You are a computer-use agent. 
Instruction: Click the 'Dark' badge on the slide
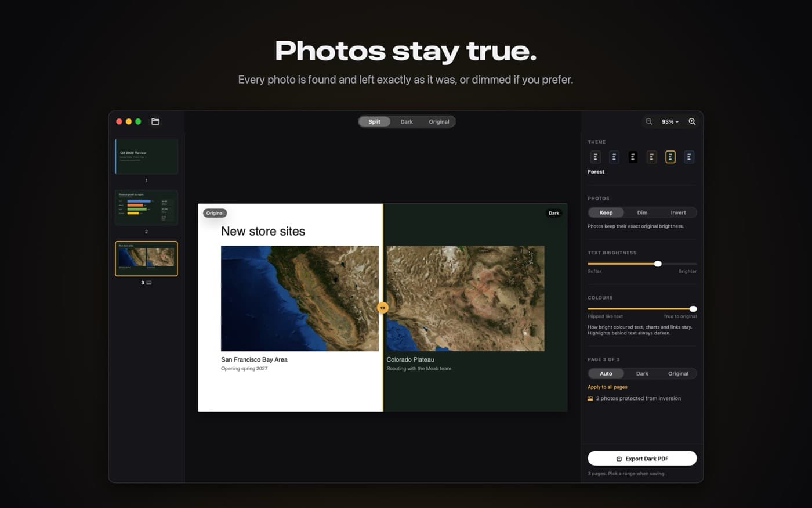click(x=554, y=213)
